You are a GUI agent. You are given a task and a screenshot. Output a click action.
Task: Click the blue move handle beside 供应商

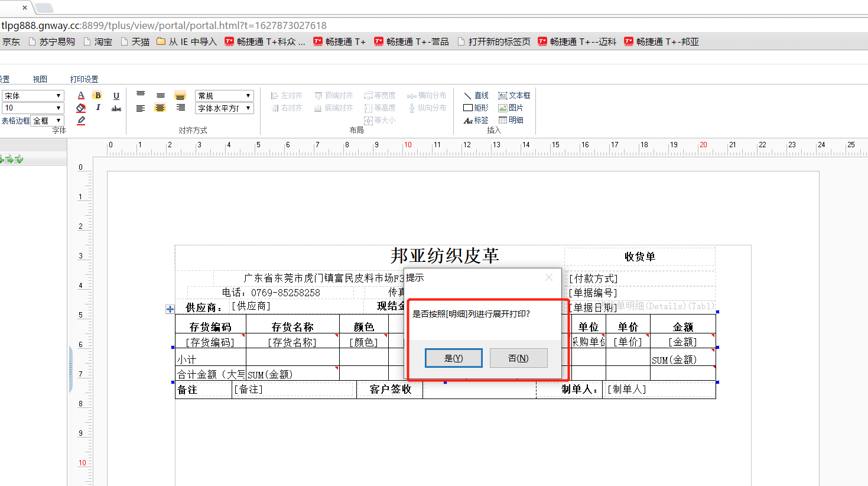(x=170, y=309)
